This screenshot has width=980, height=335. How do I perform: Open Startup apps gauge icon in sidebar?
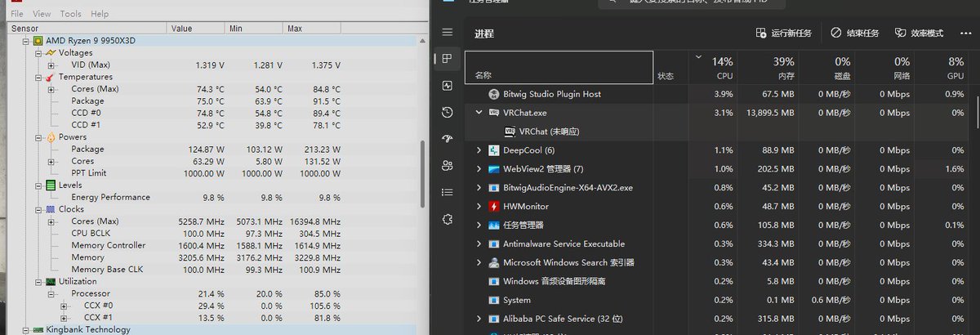pos(447,139)
